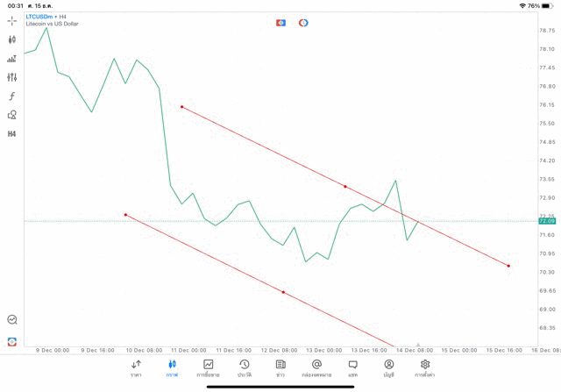Toggle the red-blue circular button above chart
Screen dimensions: 561x392
coord(303,22)
